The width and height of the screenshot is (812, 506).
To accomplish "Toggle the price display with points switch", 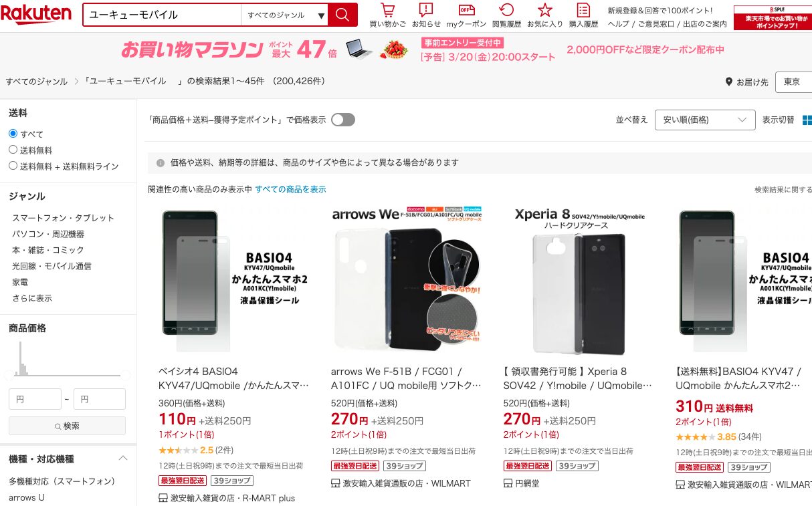I will coord(343,120).
